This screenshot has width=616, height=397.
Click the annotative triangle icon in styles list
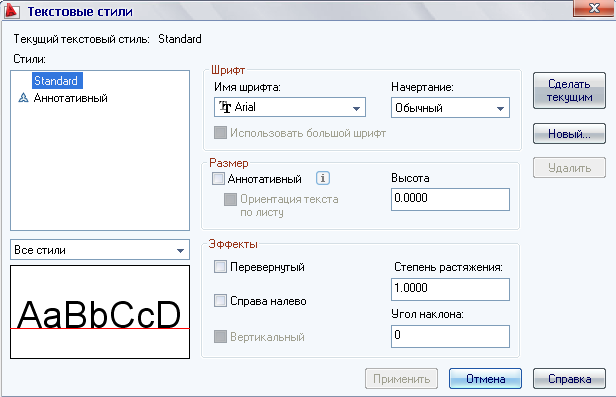pyautogui.click(x=24, y=98)
